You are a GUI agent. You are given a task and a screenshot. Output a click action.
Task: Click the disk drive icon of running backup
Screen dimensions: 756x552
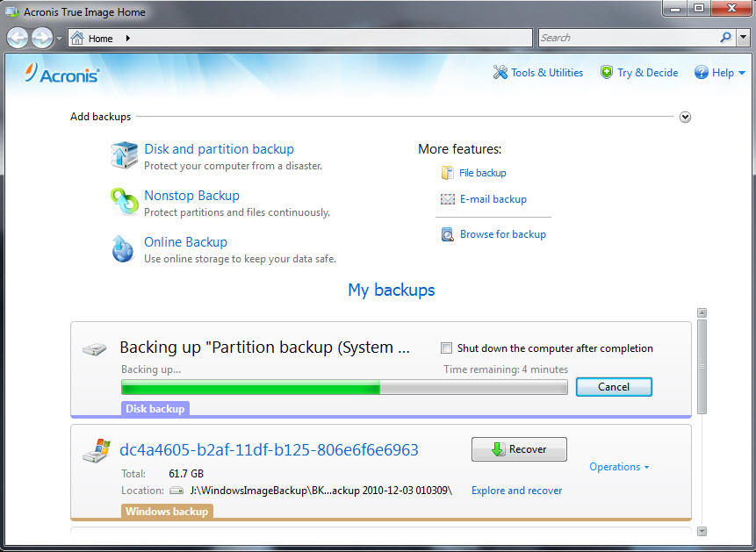[x=95, y=349]
